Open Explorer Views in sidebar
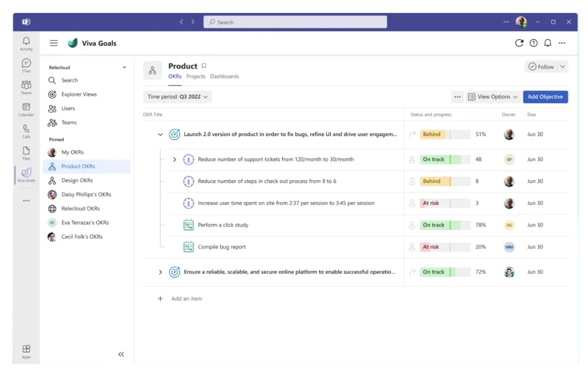The height and width of the screenshot is (369, 588). click(87, 94)
